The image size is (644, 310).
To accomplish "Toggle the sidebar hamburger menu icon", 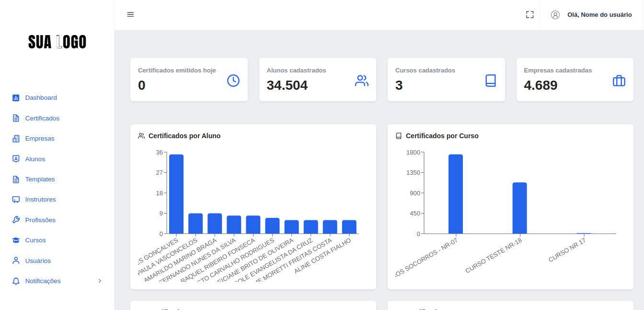I will click(130, 14).
